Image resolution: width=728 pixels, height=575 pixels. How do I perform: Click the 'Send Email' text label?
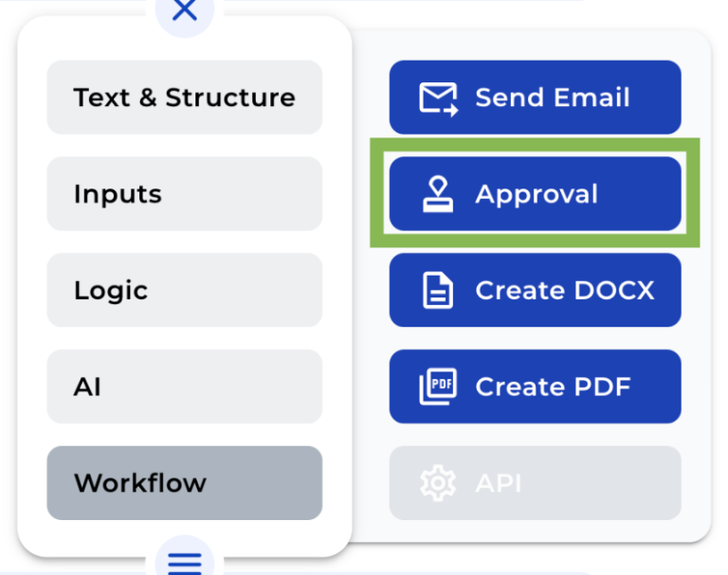pyautogui.click(x=553, y=98)
